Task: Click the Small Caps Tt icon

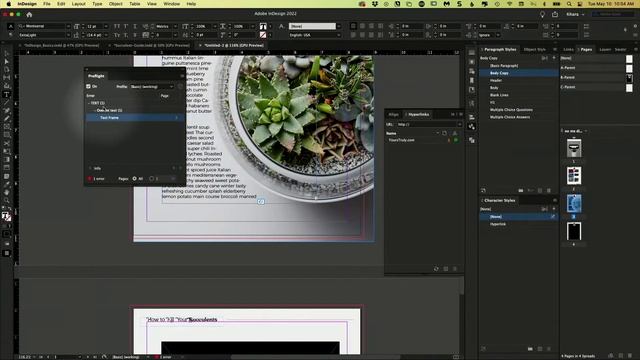Action: (x=117, y=35)
